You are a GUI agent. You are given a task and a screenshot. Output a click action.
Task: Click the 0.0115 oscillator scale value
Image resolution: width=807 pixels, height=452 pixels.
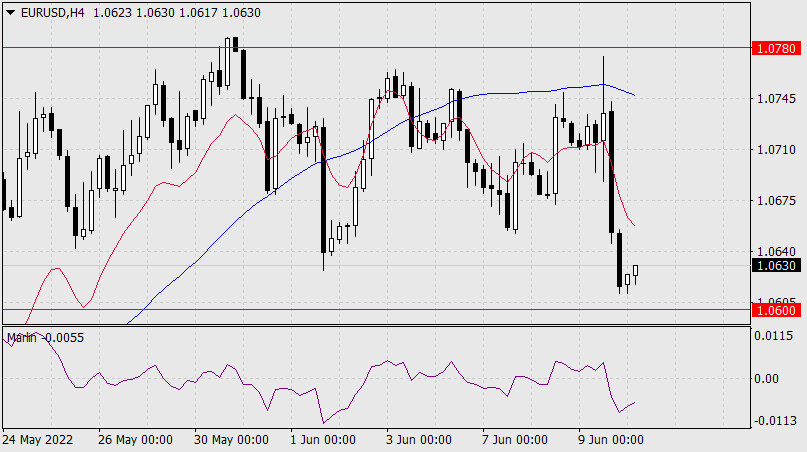point(774,336)
